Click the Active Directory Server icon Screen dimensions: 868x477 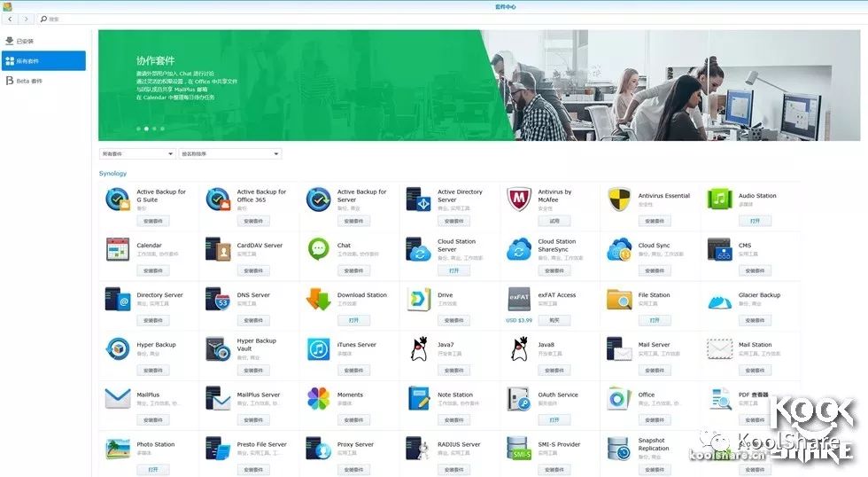tap(418, 199)
